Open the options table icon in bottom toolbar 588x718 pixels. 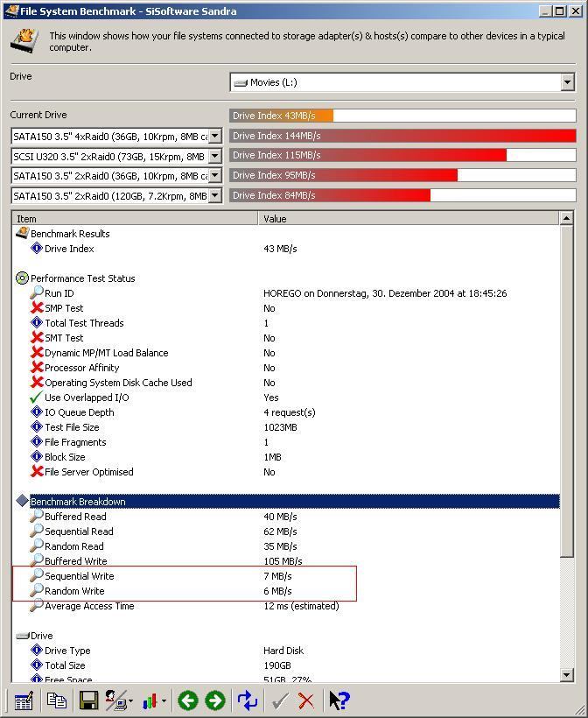(24, 700)
